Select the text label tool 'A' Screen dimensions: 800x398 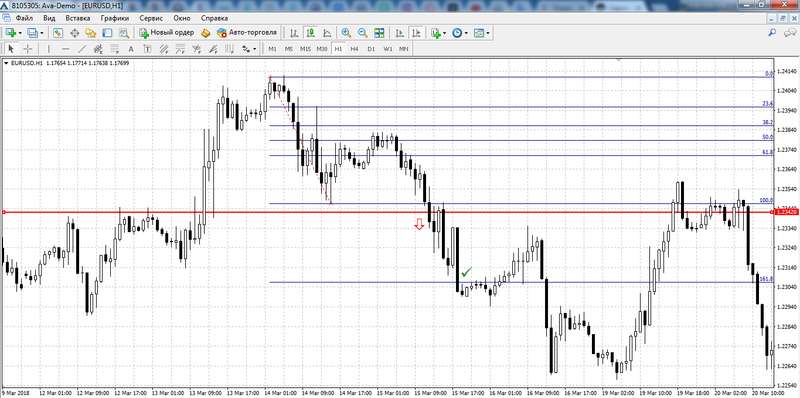[131, 49]
